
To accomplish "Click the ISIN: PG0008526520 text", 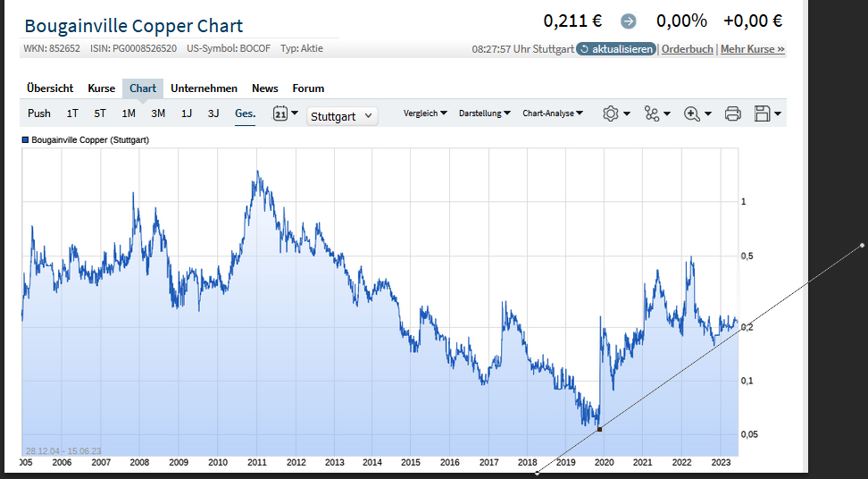I will pos(133,49).
